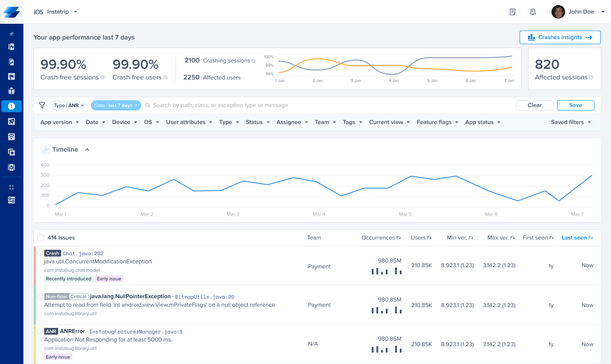This screenshot has width=611, height=364.
Task: Click the filter funnel icon
Action: tap(42, 105)
